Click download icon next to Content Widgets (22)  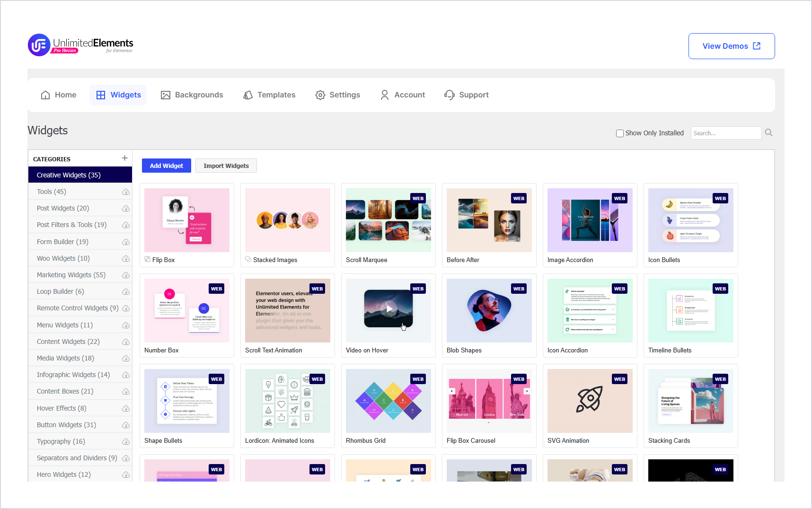(x=126, y=342)
